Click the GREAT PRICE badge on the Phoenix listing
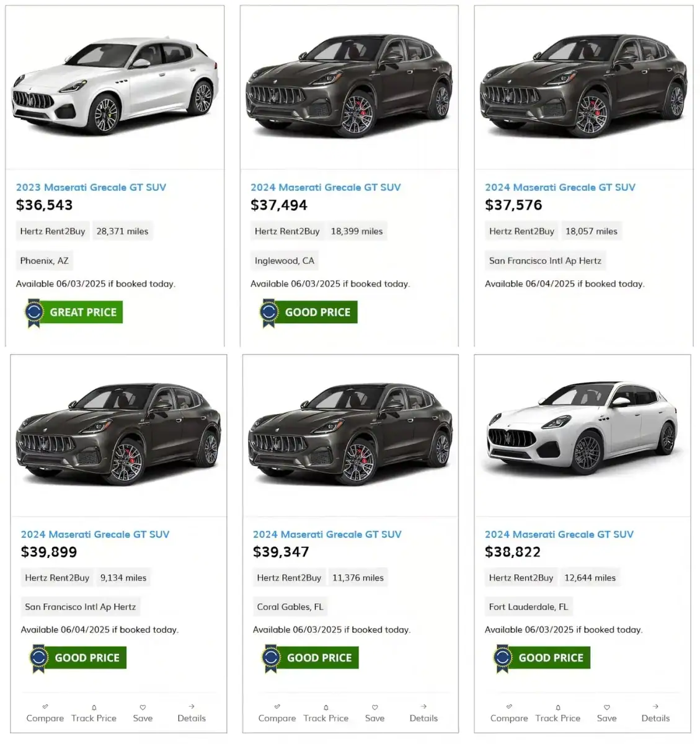 [x=74, y=312]
